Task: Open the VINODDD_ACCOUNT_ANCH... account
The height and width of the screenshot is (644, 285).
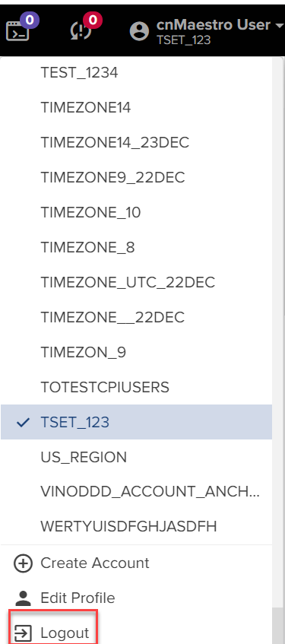Action: [136, 492]
